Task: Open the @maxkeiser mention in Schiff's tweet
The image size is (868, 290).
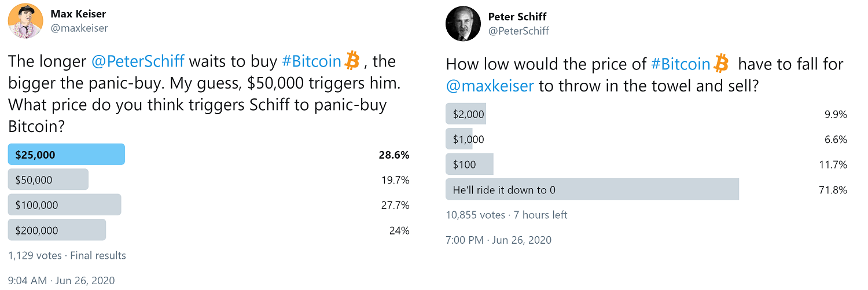Action: click(491, 86)
